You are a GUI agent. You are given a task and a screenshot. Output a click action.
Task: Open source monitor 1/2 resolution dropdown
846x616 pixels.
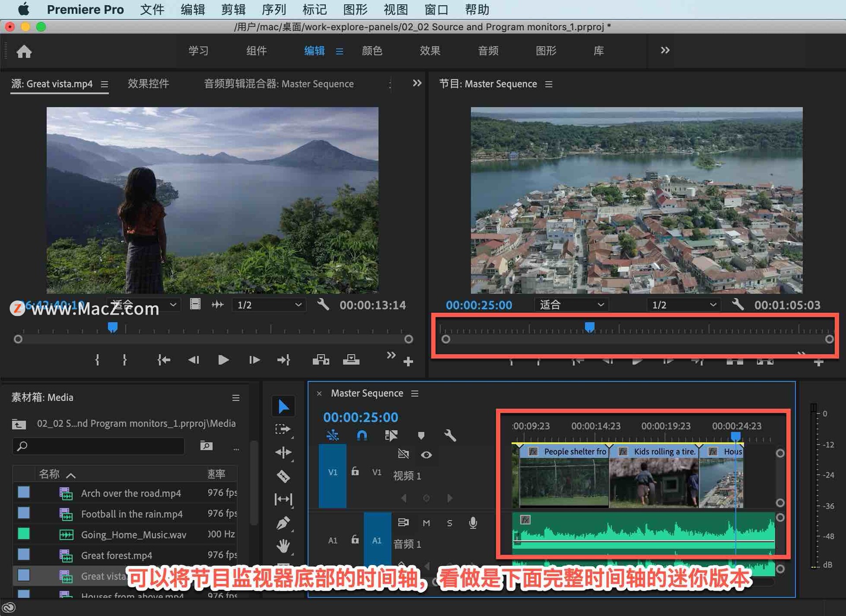coord(269,305)
